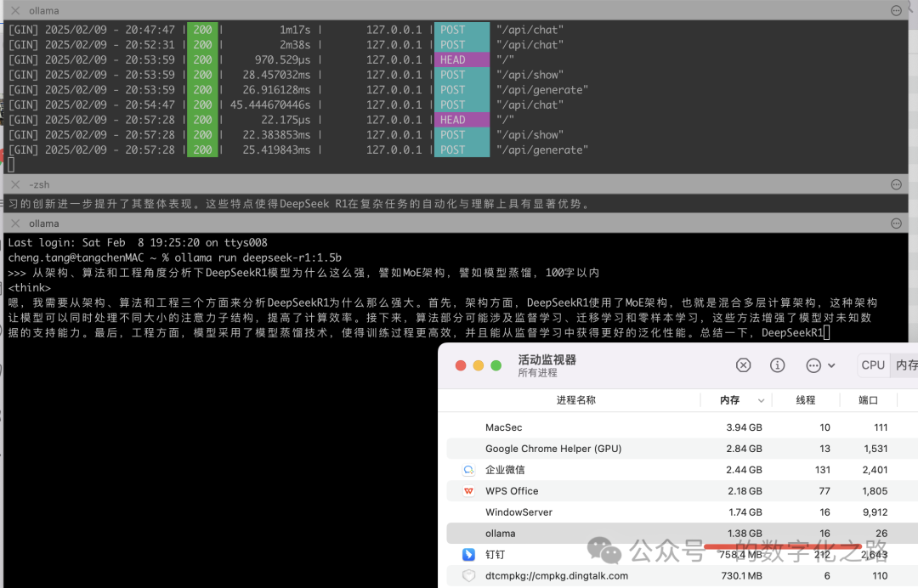Sort processes by 线程 column header
The image size is (918, 588).
(x=805, y=400)
